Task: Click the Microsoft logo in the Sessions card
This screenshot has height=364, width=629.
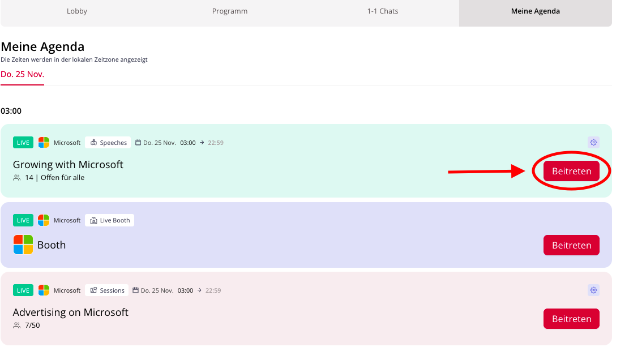Action: click(x=44, y=290)
